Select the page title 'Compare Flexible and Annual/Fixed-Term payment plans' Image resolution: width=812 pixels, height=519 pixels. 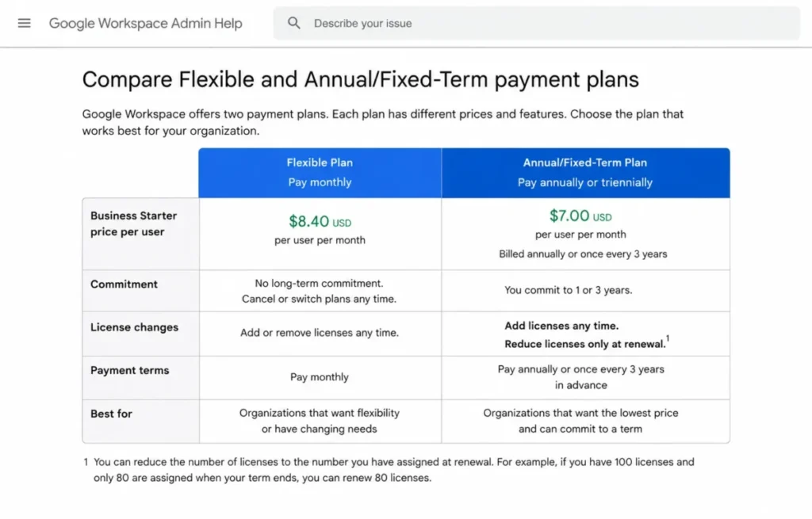click(x=361, y=80)
